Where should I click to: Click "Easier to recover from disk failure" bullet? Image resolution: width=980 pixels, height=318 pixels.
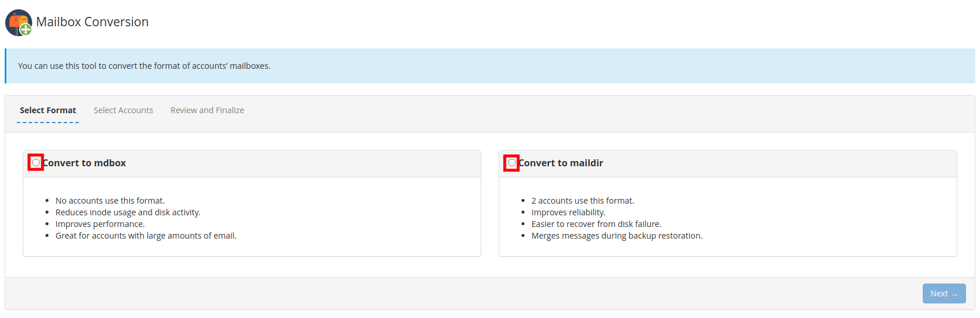[x=596, y=224]
